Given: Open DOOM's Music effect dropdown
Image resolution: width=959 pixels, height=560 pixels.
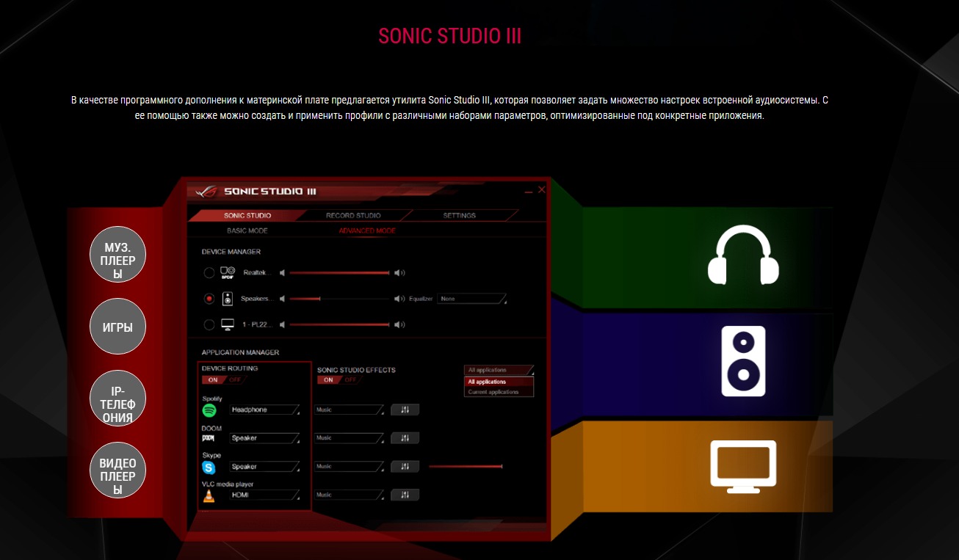Looking at the screenshot, I should (350, 438).
